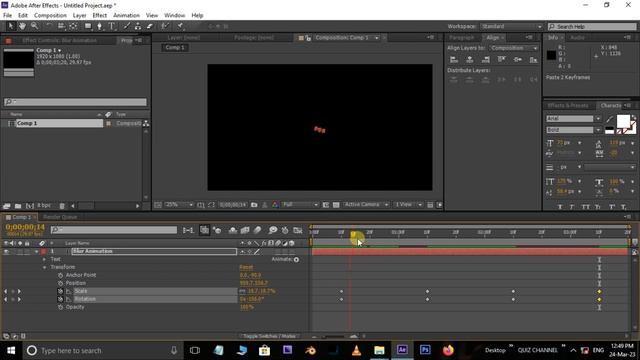Open the Animation menu
Viewport: 640px width, 360px height.
point(126,16)
